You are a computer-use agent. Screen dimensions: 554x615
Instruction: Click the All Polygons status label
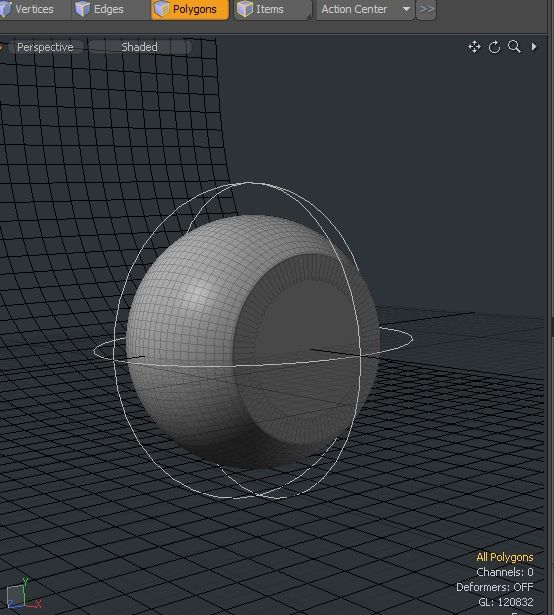click(505, 557)
